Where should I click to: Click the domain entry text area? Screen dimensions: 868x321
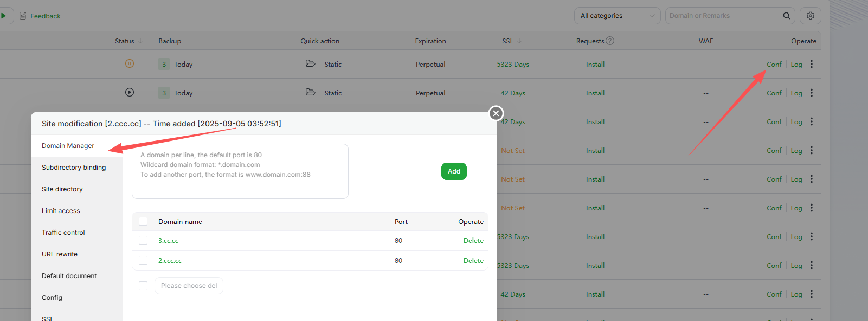pyautogui.click(x=240, y=171)
